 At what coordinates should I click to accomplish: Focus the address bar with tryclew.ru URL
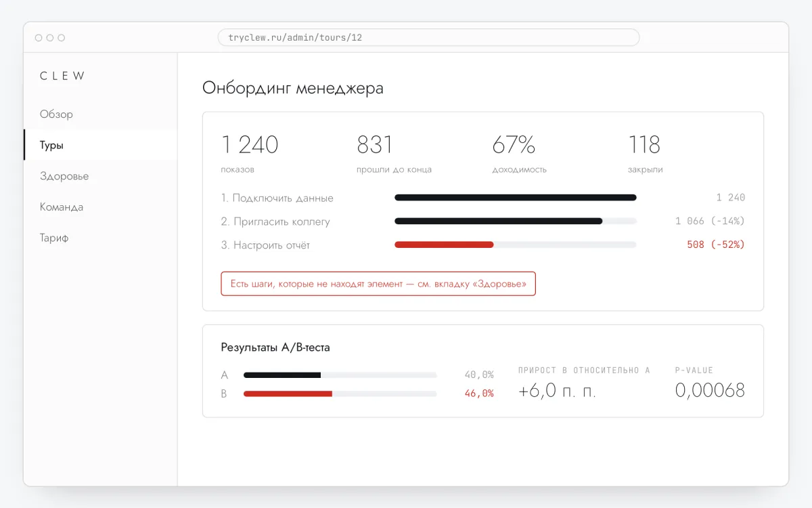point(428,37)
